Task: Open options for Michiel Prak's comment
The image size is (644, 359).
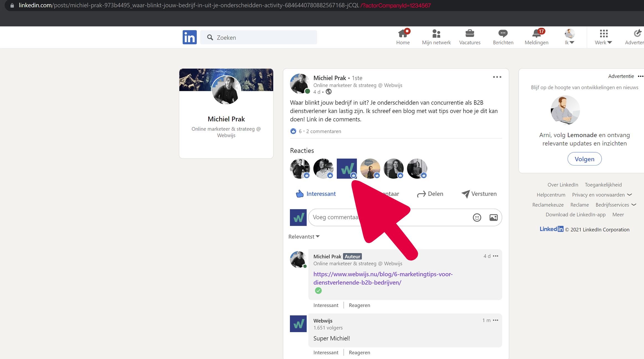Action: coord(495,256)
